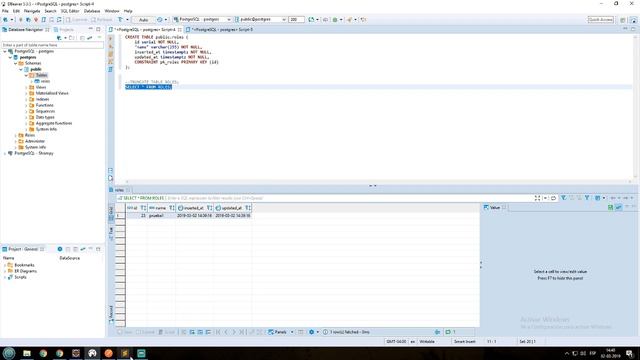Image resolution: width=640 pixels, height=360 pixels.
Task: Click the Rollback toolbar button
Action: pos(102,20)
